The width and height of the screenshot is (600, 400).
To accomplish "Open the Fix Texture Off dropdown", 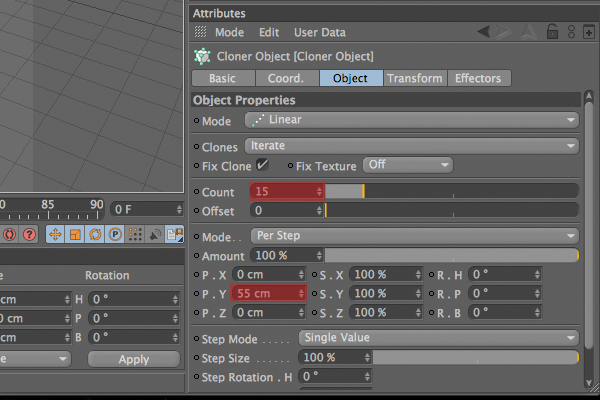I will coord(408,165).
